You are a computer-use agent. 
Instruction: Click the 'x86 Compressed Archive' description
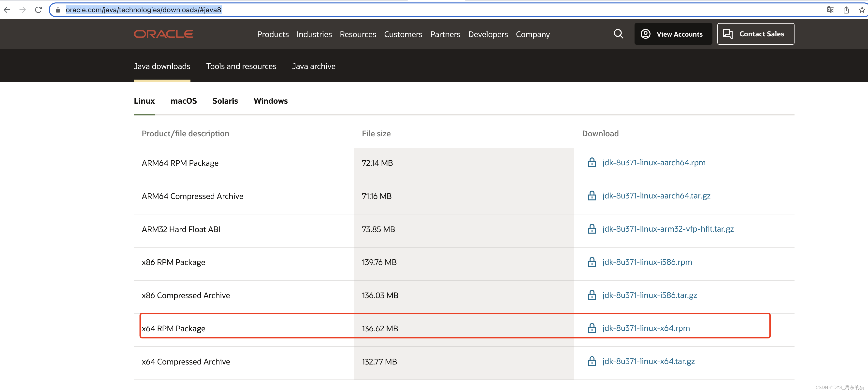(186, 295)
